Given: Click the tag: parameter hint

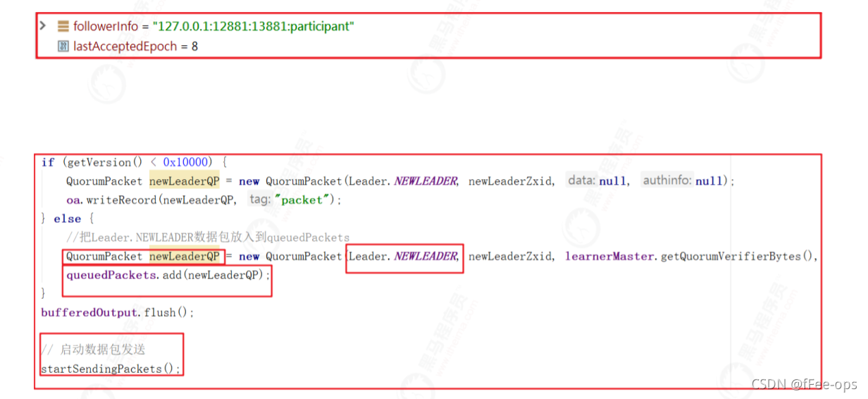Looking at the screenshot, I should click(x=260, y=199).
